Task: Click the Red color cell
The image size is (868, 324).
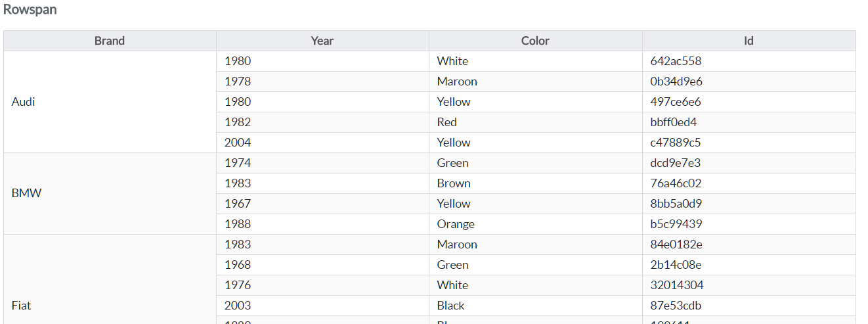Action: point(536,122)
